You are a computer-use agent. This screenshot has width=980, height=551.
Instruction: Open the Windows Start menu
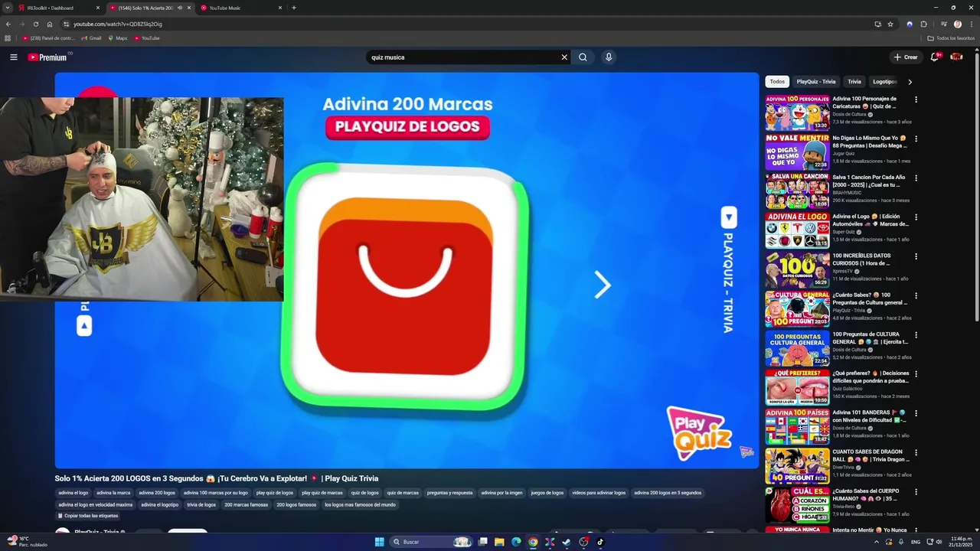point(380,542)
